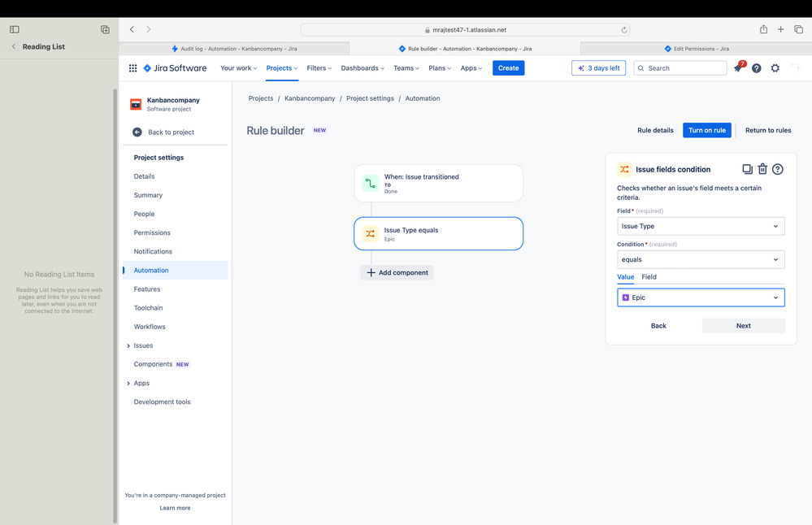Open a new Safari tab with plus
Screen dimensions: 812x525
click(780, 29)
